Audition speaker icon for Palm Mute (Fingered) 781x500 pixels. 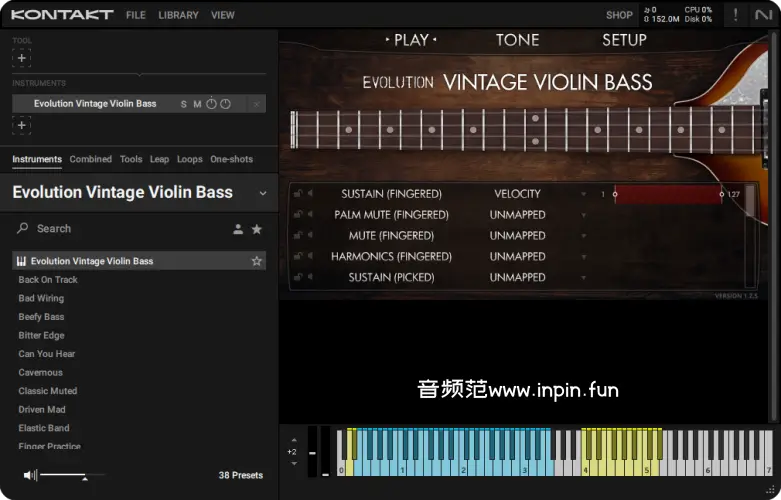click(310, 215)
